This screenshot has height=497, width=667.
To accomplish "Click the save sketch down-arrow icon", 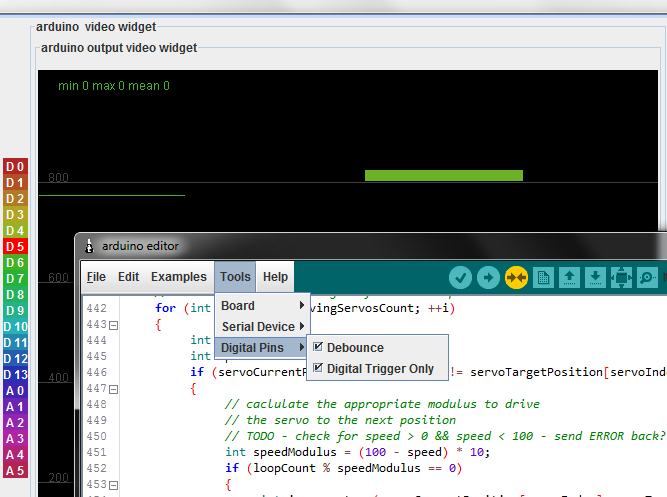I will [595, 278].
